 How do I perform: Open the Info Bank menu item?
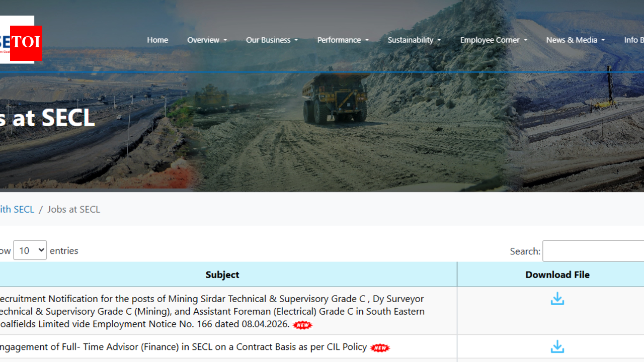(635, 40)
